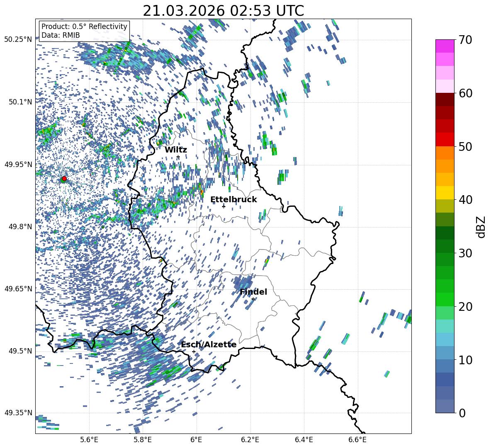Click the 49.65°N latitude label
Screen dimensions: 491x448
[18, 288]
